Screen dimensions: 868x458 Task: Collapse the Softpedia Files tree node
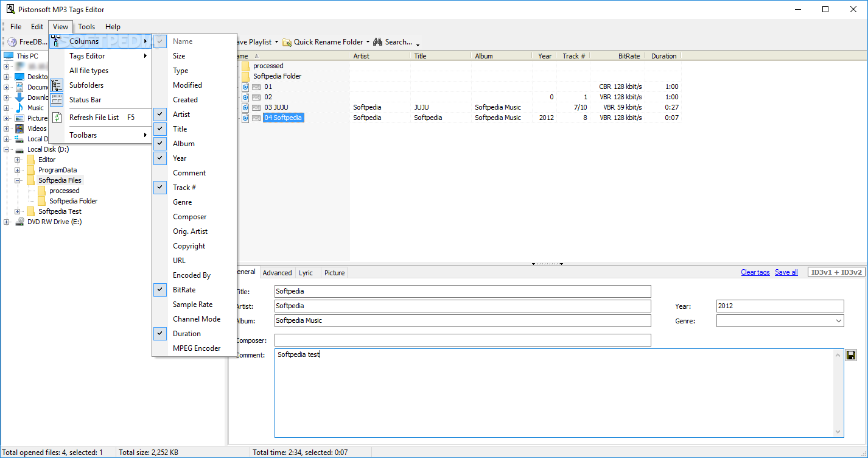click(18, 180)
